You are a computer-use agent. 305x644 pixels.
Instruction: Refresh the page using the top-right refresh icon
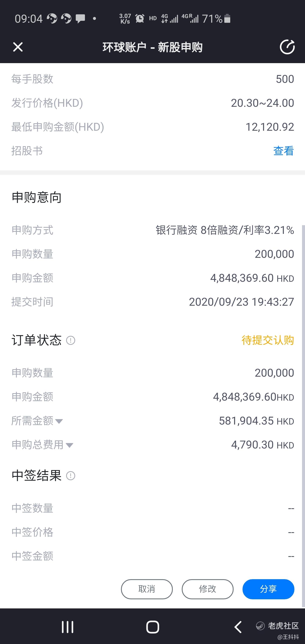click(x=287, y=47)
